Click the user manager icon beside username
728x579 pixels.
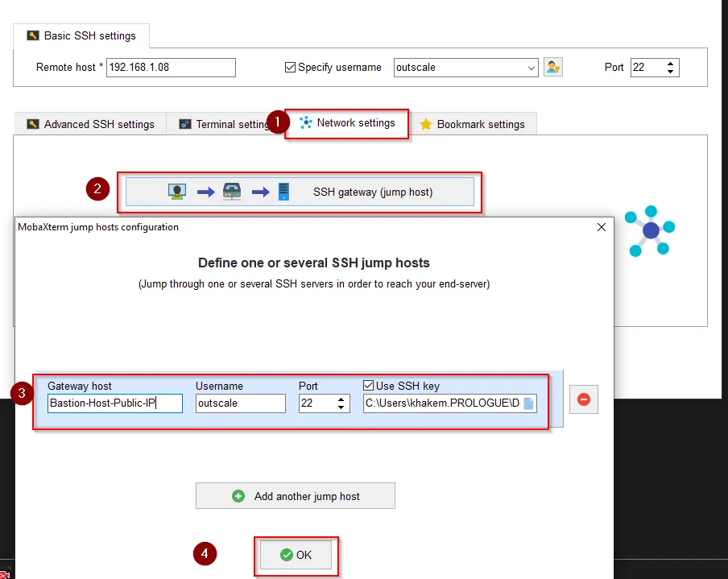point(553,68)
